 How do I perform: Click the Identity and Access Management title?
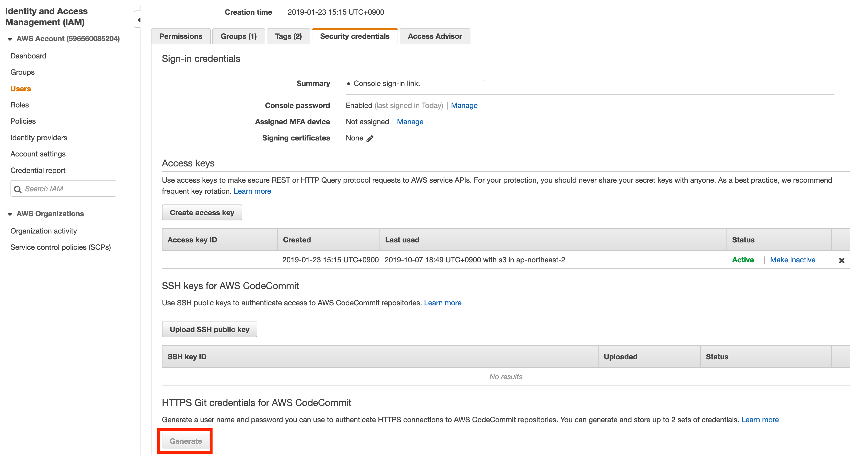(46, 17)
